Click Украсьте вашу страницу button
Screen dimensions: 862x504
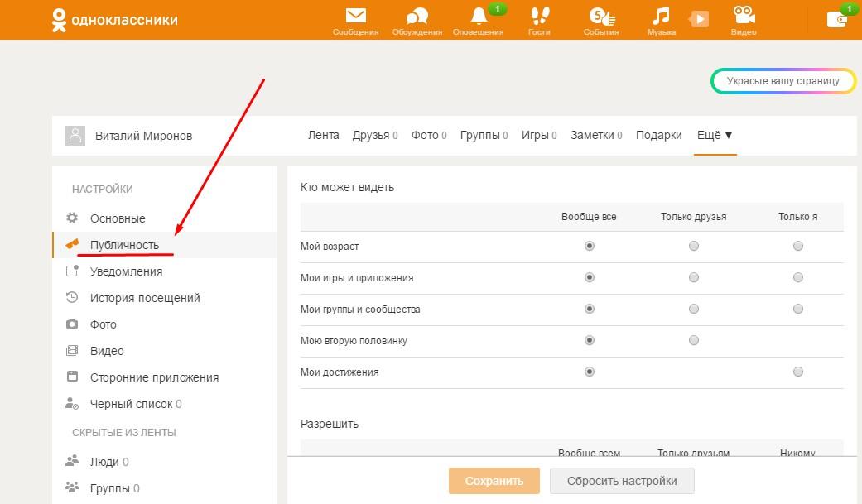click(x=783, y=81)
